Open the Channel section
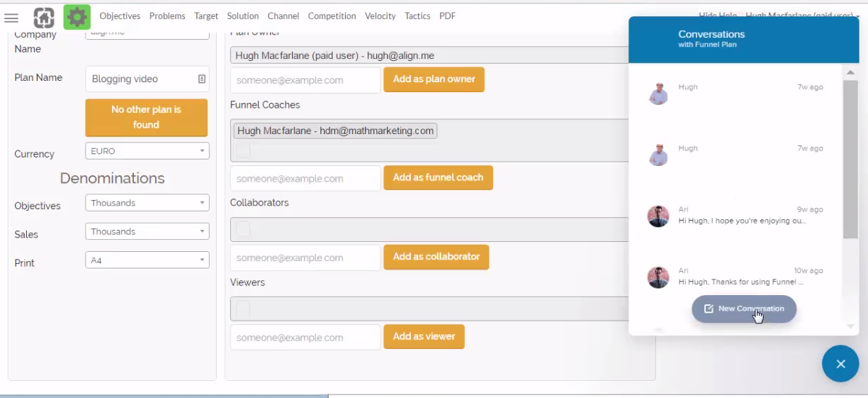This screenshot has height=398, width=868. click(283, 16)
